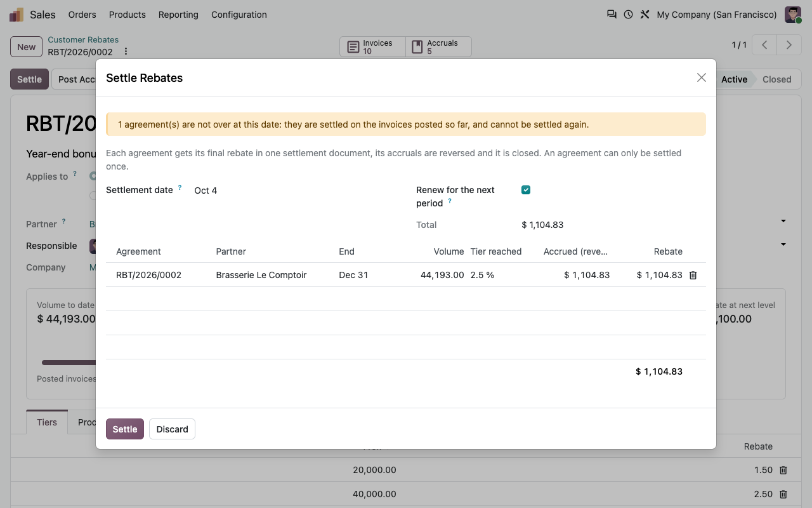Select the Tiers tab

coord(47,422)
